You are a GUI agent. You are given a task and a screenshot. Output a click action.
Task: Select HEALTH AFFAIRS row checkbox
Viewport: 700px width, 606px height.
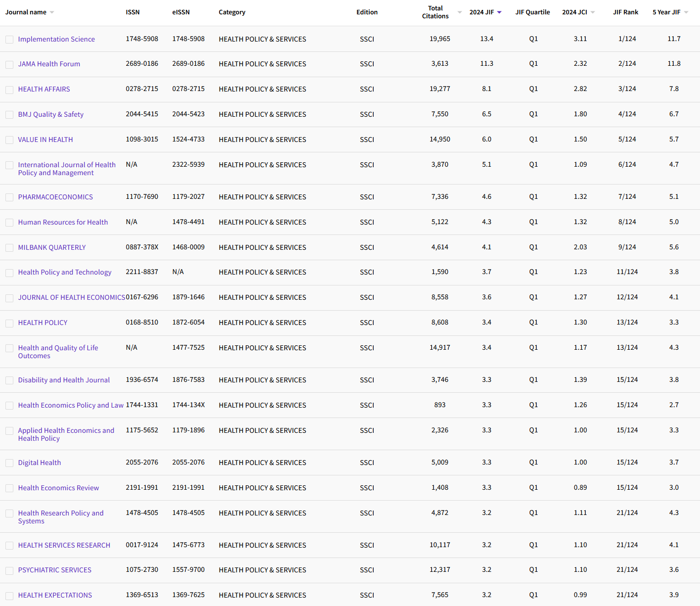click(9, 90)
